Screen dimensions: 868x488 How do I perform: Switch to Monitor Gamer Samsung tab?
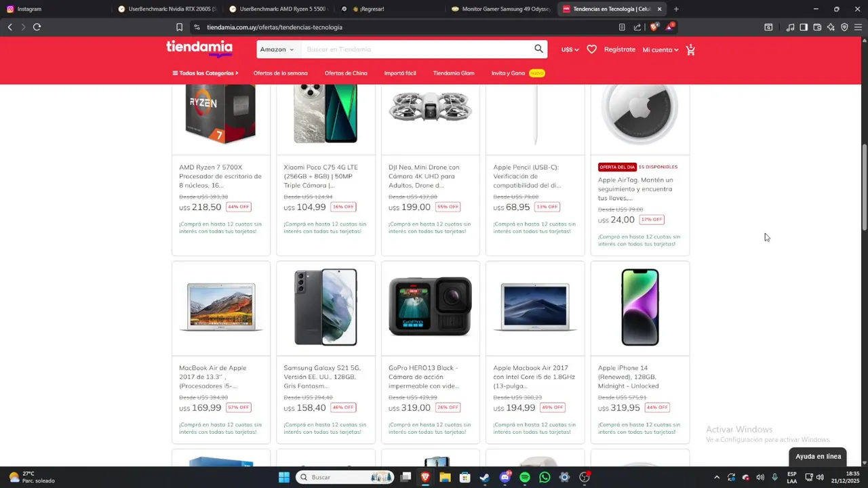(x=501, y=9)
